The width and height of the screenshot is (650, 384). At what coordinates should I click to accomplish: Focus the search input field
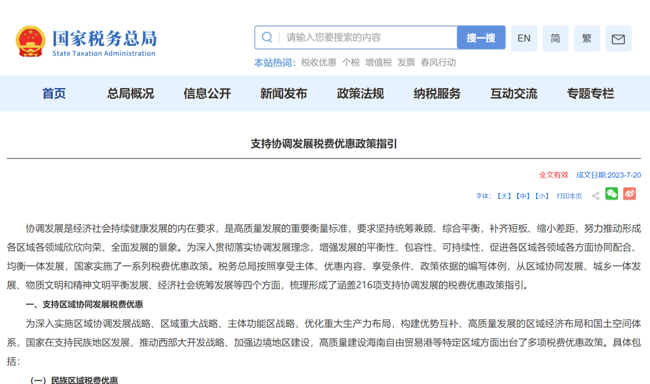pyautogui.click(x=367, y=38)
